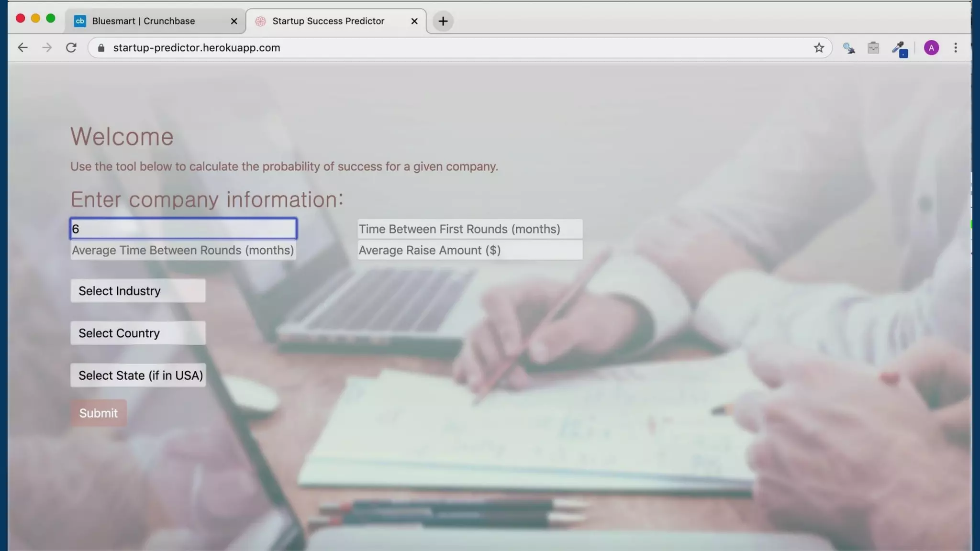Select the Startup Success Predictor tab

[x=328, y=21]
